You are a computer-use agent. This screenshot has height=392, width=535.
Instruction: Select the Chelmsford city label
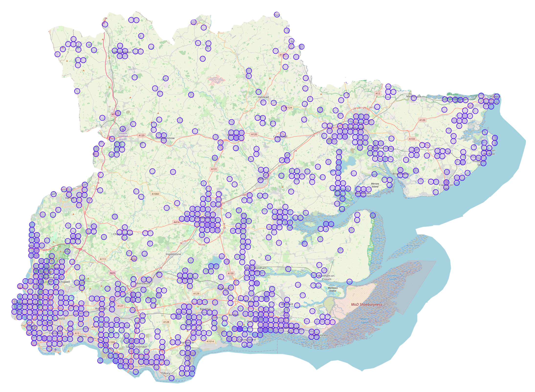click(205, 218)
